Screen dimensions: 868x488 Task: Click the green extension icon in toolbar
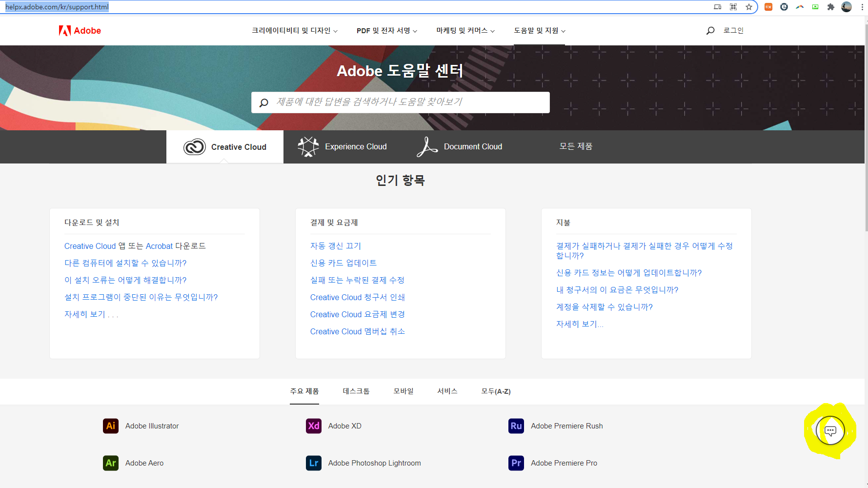click(x=815, y=7)
